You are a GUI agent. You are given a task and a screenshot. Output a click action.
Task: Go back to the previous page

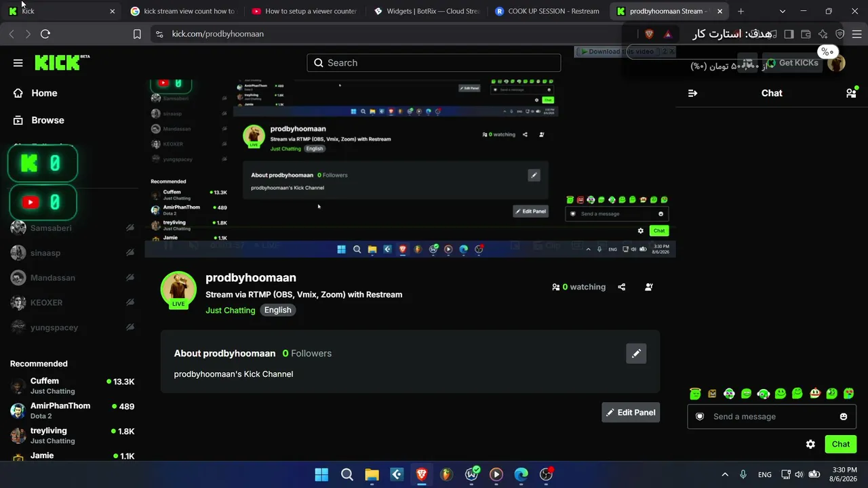point(12,34)
